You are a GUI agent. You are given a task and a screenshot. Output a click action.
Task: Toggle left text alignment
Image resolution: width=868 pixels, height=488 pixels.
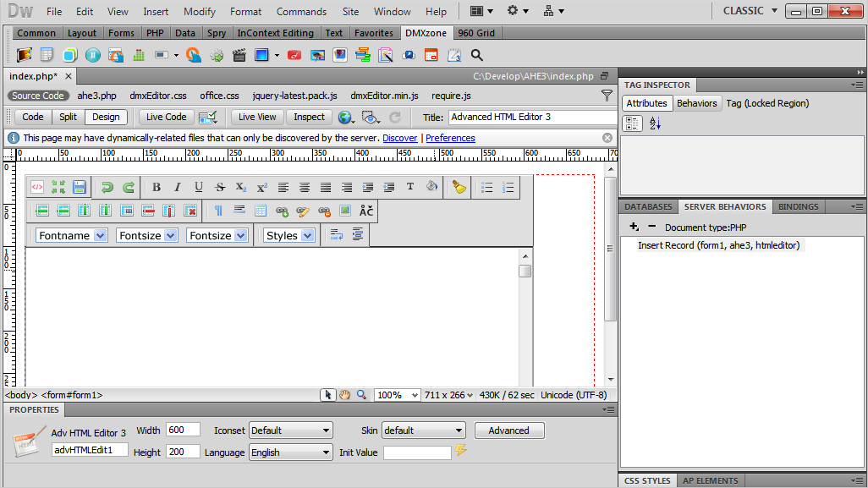point(283,188)
